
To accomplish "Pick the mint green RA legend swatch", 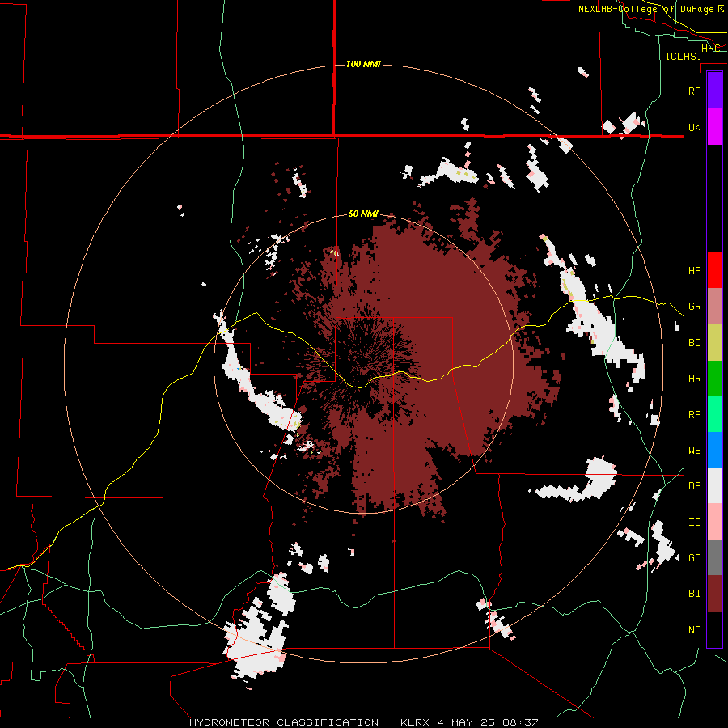I will pos(714,414).
